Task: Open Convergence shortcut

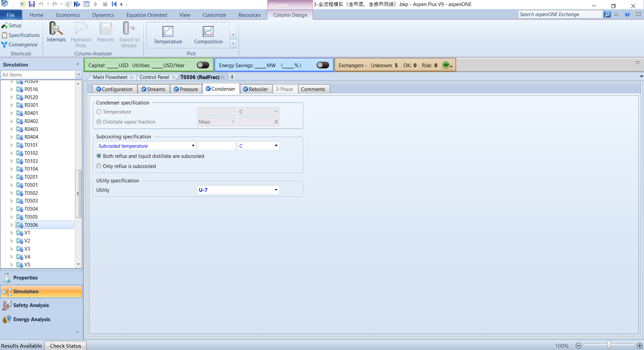Action: pos(19,45)
